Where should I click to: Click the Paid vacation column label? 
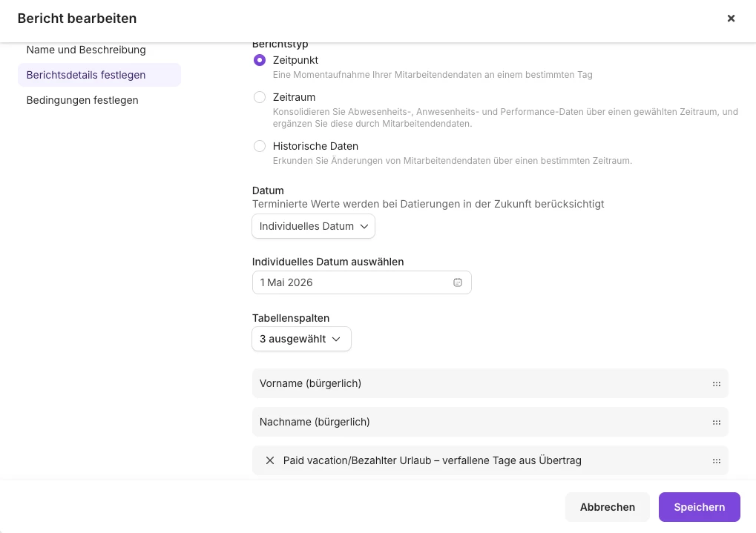432,460
